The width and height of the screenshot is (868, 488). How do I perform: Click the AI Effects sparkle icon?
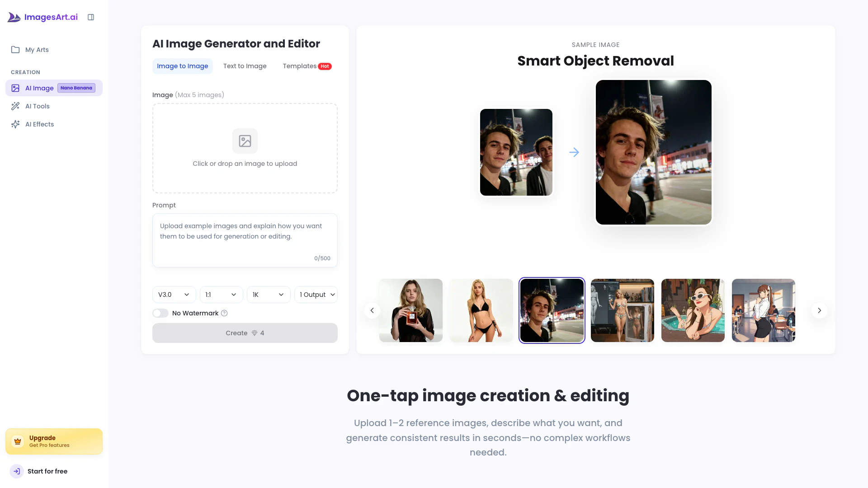(x=15, y=124)
